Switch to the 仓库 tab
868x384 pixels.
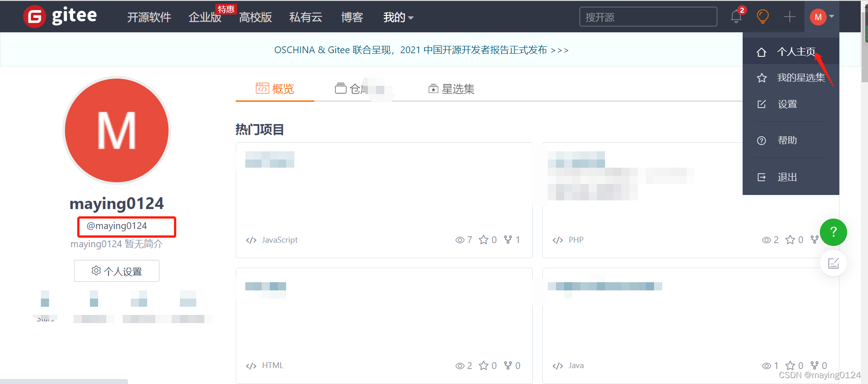coord(359,89)
